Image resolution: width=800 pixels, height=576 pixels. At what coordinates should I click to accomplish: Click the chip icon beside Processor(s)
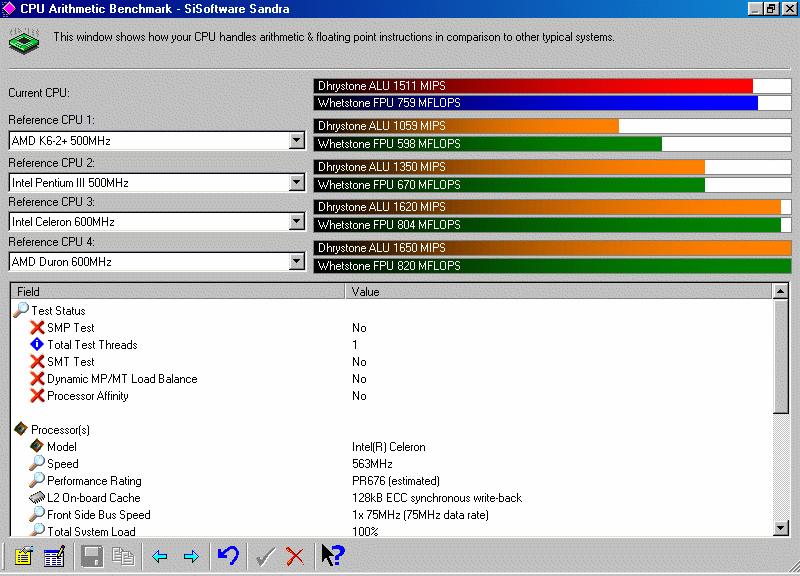click(21, 429)
